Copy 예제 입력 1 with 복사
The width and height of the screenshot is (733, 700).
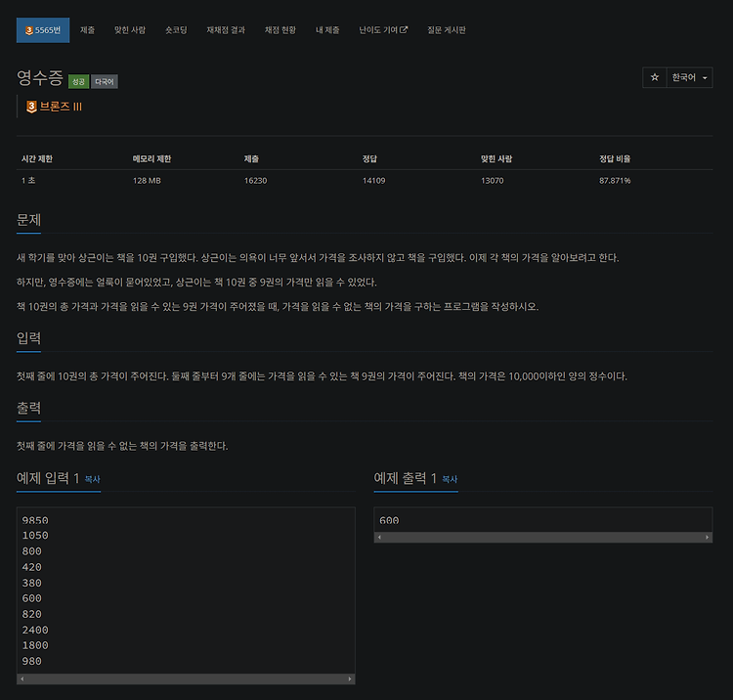pyautogui.click(x=92, y=479)
